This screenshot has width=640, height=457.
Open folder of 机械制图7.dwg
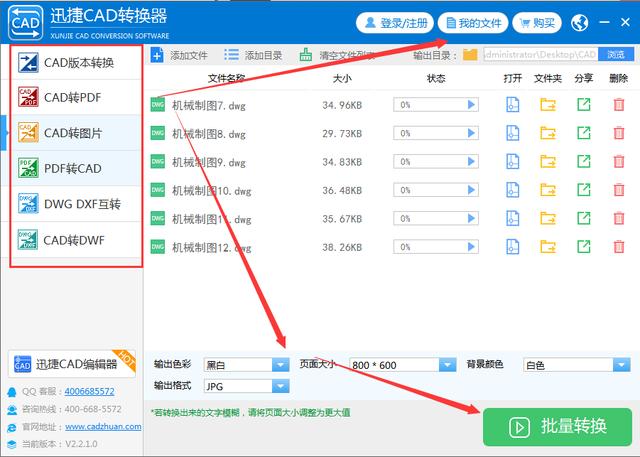coord(548,105)
